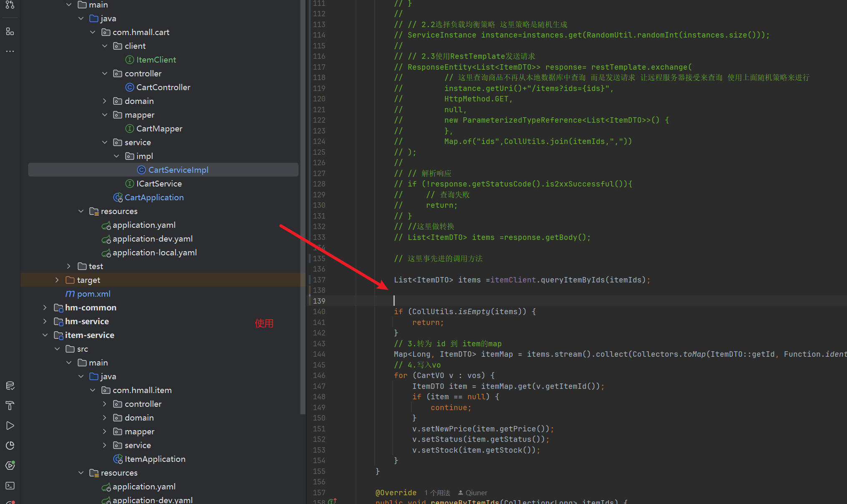Open the CartController class file

pos(163,87)
